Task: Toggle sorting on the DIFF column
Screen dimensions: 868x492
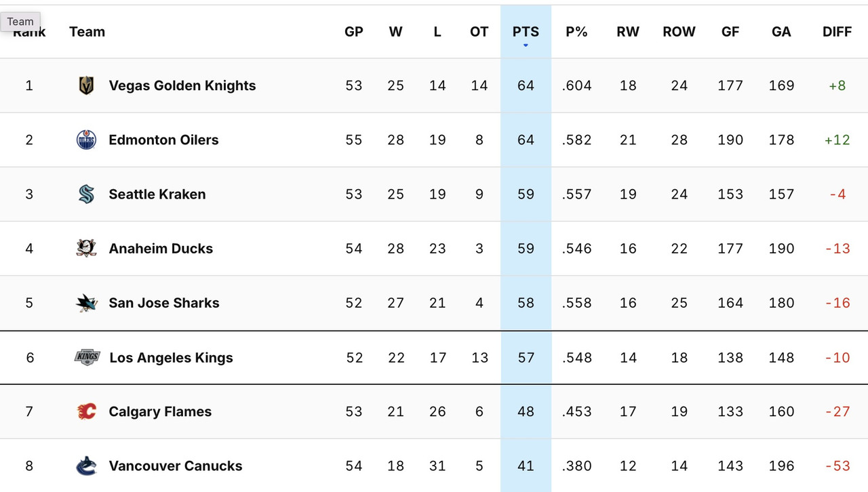Action: [837, 31]
